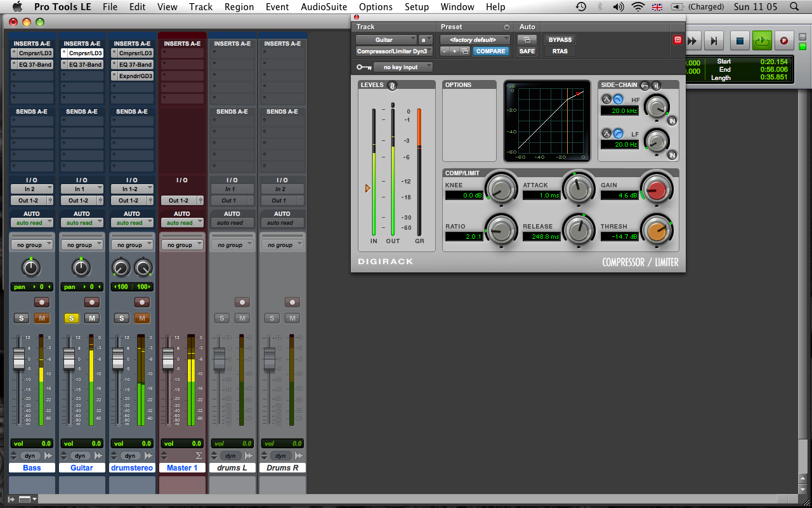The height and width of the screenshot is (508, 812).
Task: Click the Spotlight magnifier in menu bar
Action: tap(795, 7)
